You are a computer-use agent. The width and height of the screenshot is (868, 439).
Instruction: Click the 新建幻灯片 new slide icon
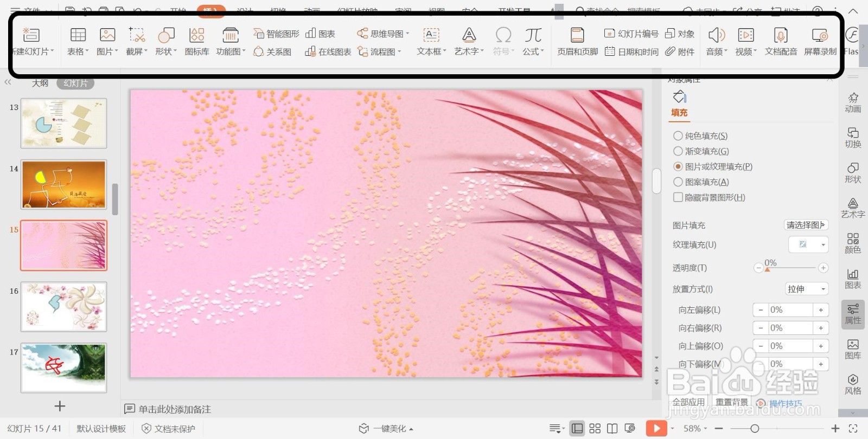[x=31, y=35]
